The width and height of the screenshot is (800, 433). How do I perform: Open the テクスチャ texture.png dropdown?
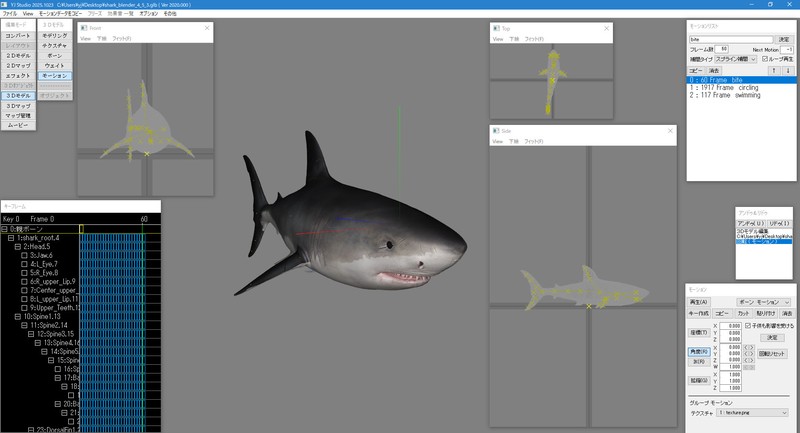click(753, 413)
